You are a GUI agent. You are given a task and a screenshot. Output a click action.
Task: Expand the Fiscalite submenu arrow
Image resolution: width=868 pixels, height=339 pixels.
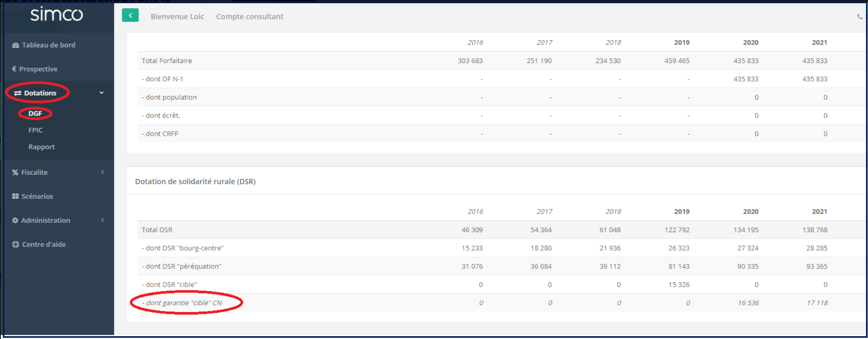coord(102,172)
